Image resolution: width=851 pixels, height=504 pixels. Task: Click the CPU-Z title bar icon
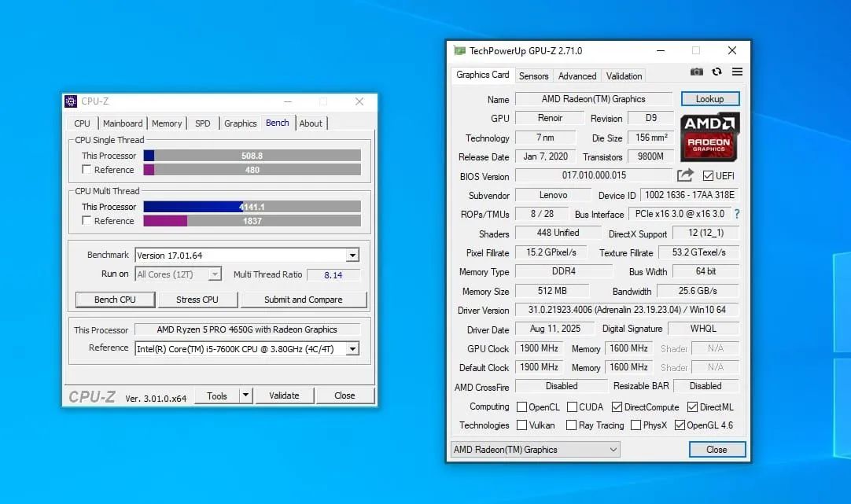pos(71,101)
